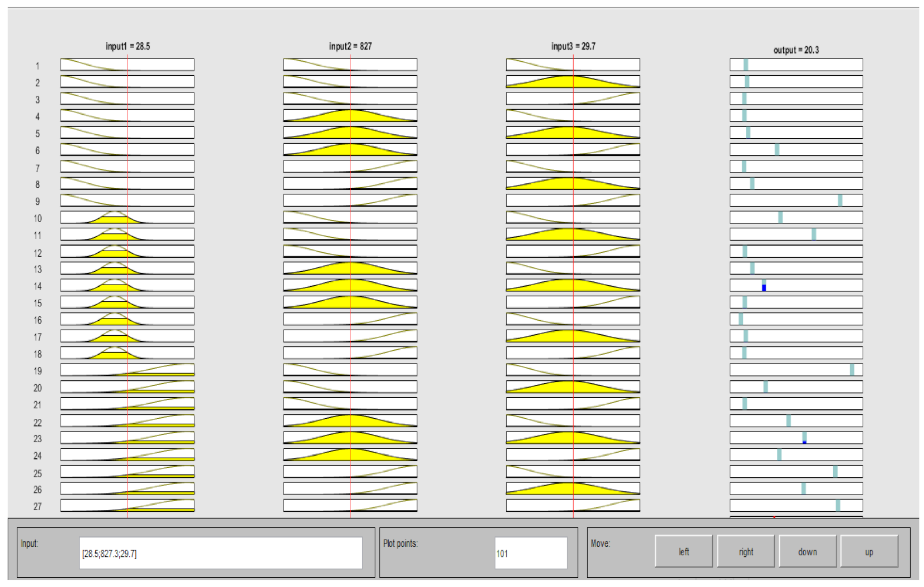Click rule 9 input3 membership plot

pos(573,200)
